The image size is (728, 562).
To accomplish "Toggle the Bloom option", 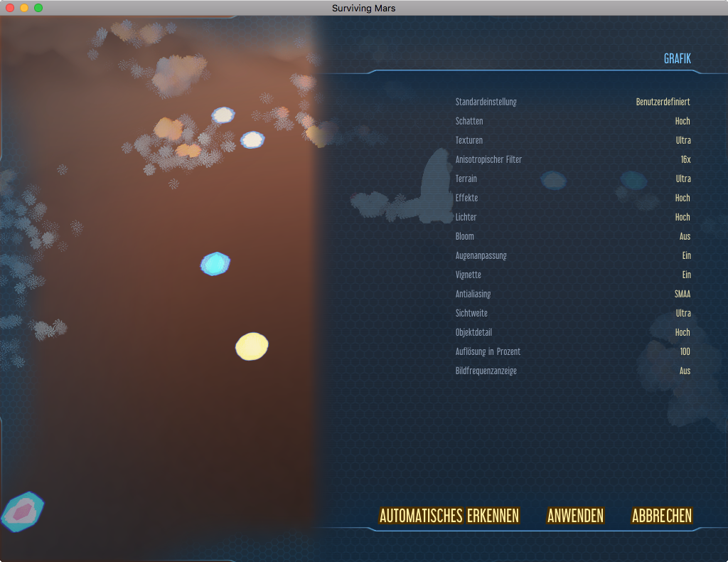I will 573,236.
